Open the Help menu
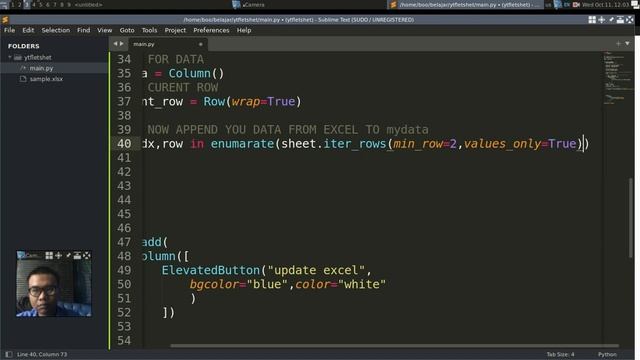Viewport: 640px width, 360px height. click(x=244, y=30)
